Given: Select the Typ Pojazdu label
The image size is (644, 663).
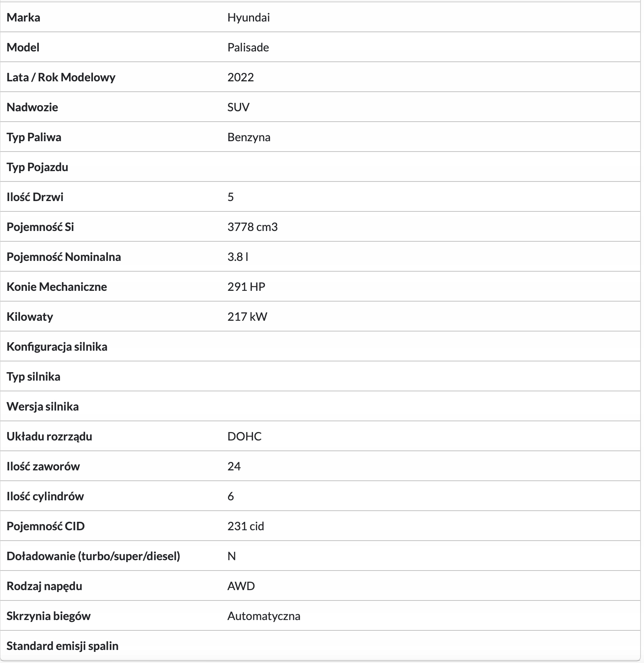Looking at the screenshot, I should click(x=37, y=167).
